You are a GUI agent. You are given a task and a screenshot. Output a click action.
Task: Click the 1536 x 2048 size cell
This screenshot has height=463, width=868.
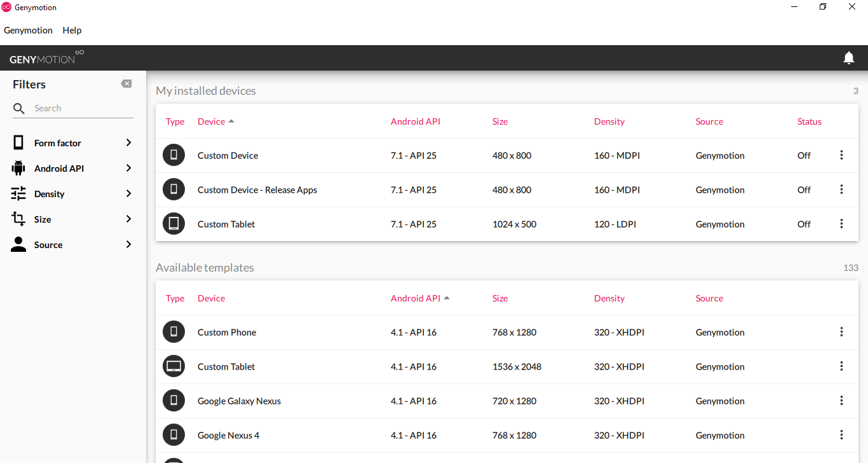click(517, 366)
